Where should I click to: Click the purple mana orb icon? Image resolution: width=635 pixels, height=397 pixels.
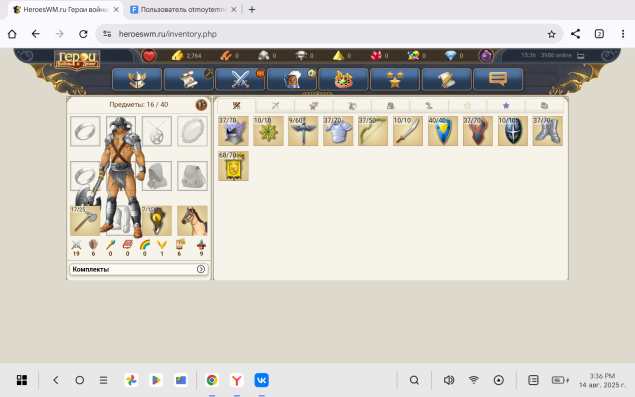[x=486, y=55]
